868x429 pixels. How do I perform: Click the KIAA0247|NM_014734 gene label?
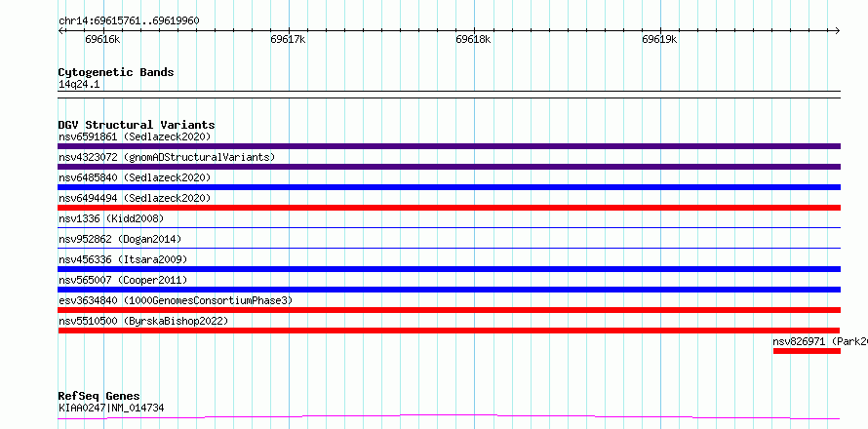[x=111, y=409]
